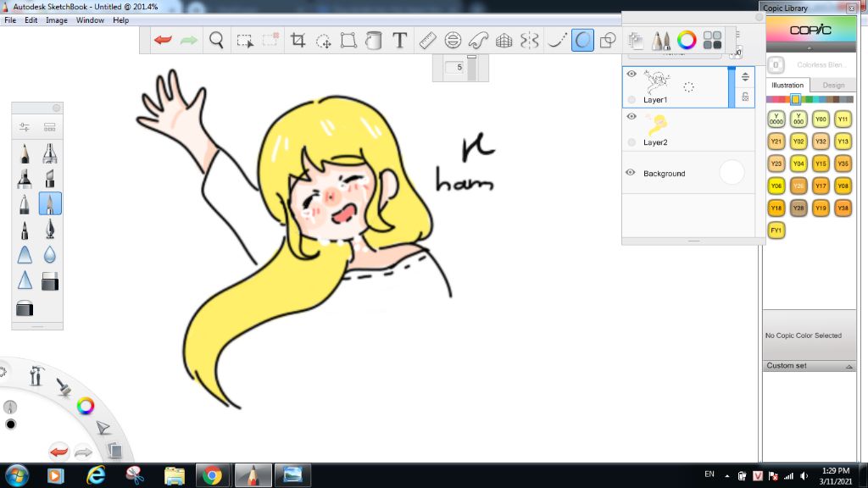Activate the French Curve tool
This screenshot has height=488, width=868.
[478, 41]
